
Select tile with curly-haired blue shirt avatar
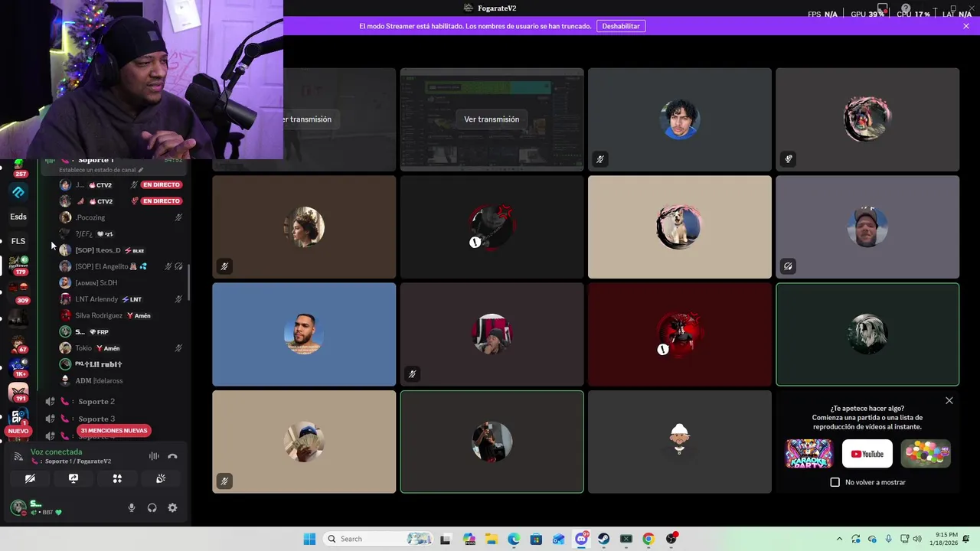[680, 119]
